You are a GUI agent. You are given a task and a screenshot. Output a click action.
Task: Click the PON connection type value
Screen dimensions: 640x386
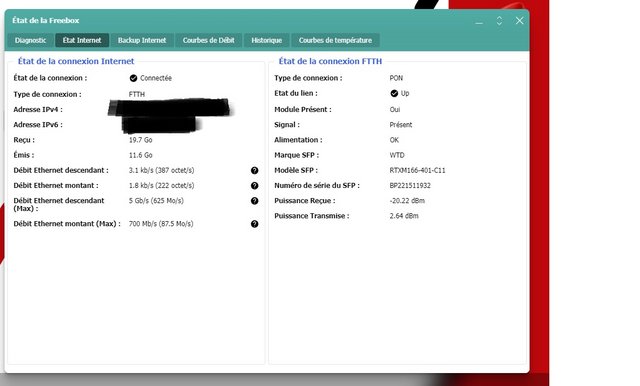click(396, 78)
